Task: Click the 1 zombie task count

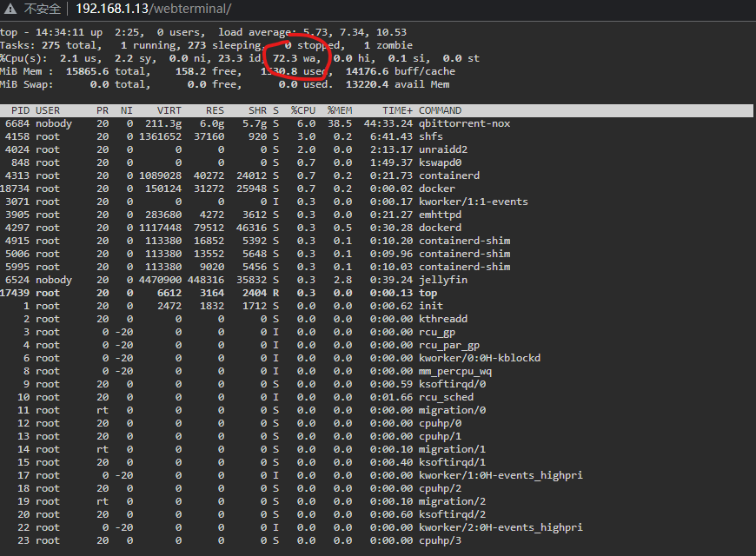Action: 388,45
